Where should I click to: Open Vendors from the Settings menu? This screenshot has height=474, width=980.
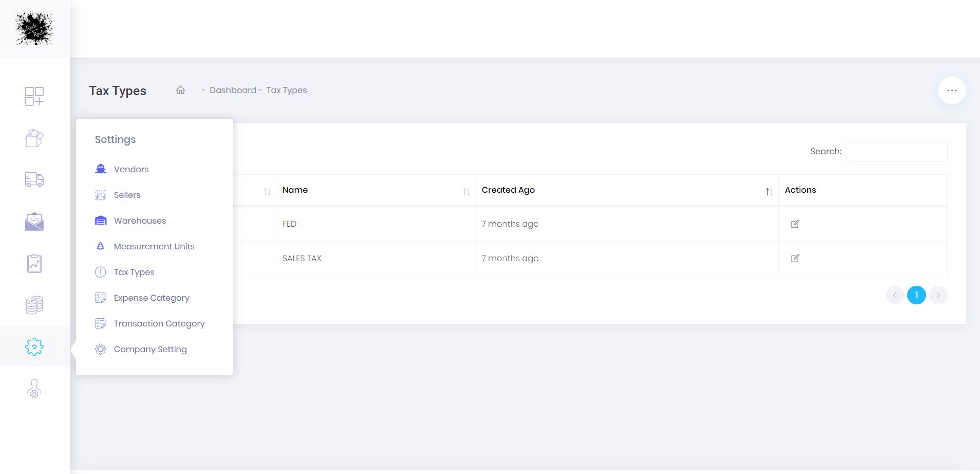(131, 169)
